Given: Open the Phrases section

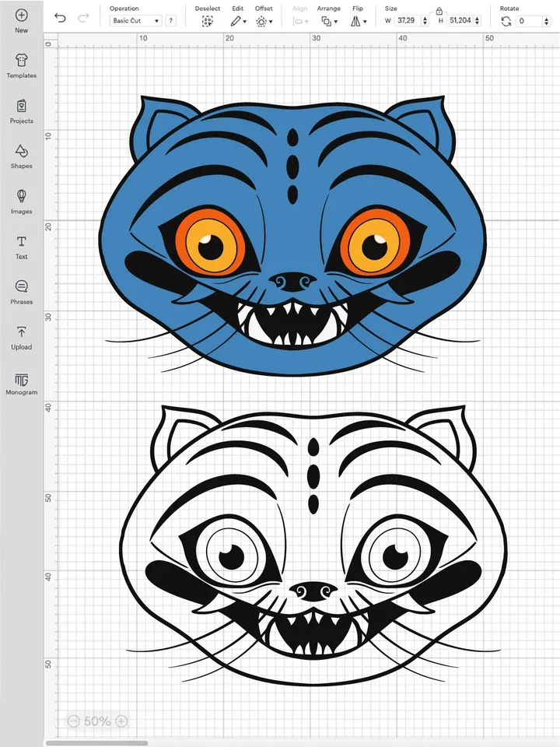Looking at the screenshot, I should [x=21, y=291].
